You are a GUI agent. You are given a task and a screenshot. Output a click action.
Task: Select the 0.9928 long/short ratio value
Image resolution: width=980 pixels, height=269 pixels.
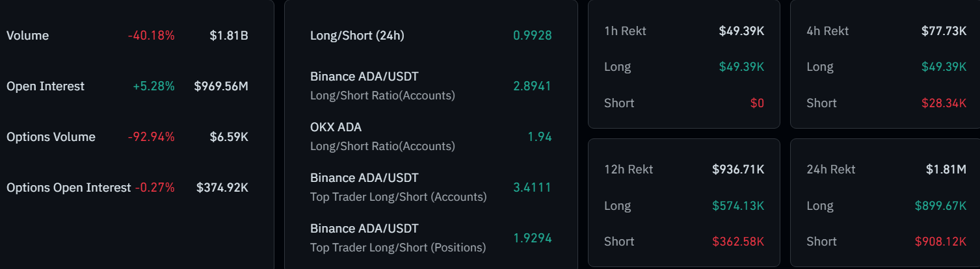point(532,36)
